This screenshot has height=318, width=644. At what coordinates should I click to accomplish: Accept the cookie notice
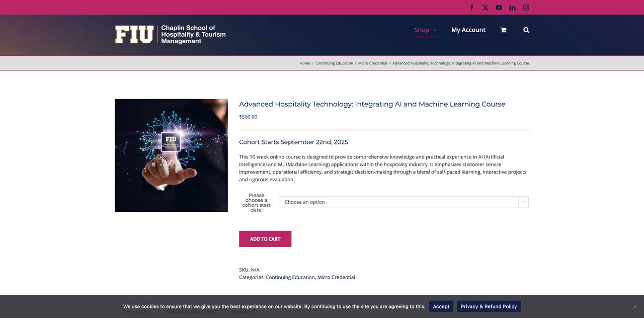click(441, 306)
